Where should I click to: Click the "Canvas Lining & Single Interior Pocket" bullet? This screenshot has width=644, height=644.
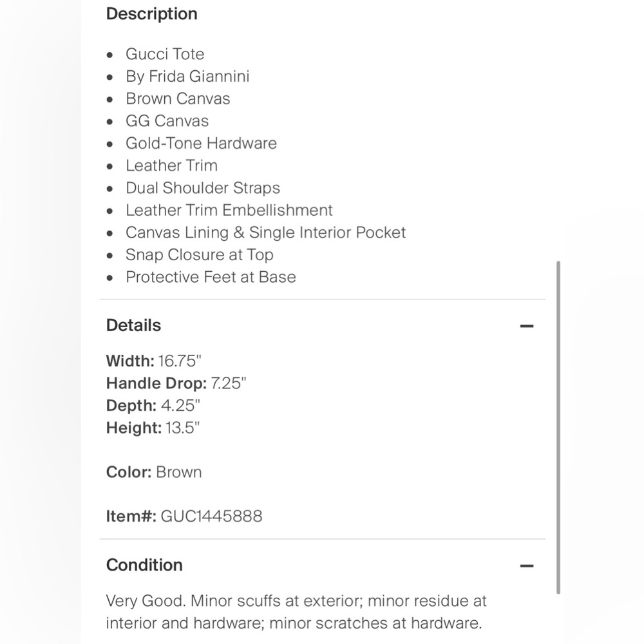[265, 232]
